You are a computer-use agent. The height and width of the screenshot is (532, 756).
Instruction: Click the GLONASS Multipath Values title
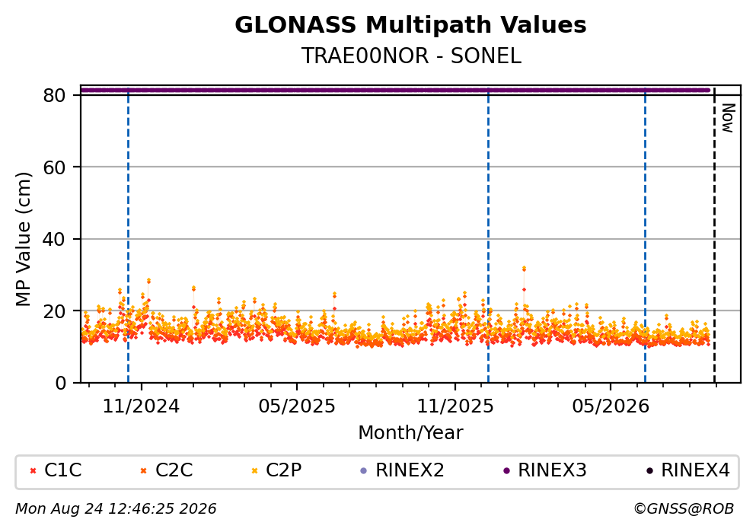tap(410, 25)
